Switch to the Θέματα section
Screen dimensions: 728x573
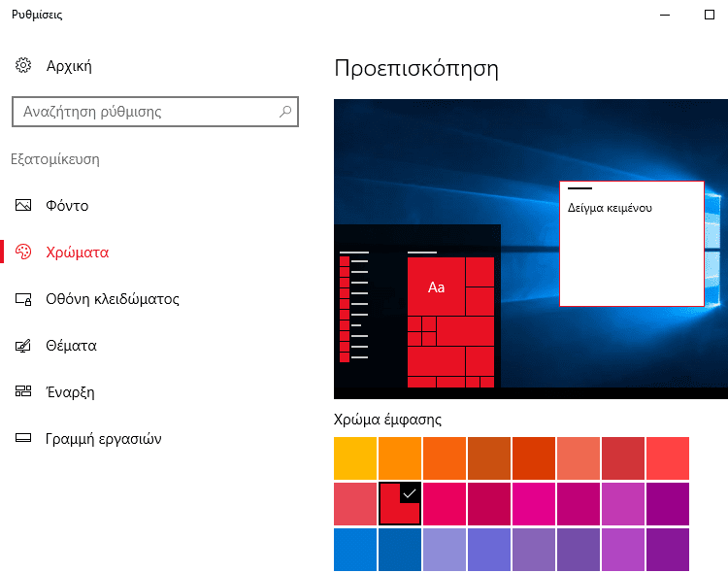[x=71, y=346]
